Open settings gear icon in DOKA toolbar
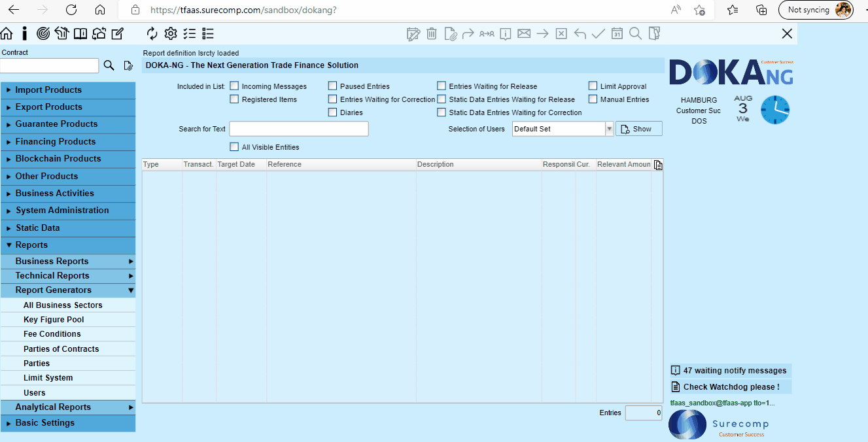 (171, 33)
